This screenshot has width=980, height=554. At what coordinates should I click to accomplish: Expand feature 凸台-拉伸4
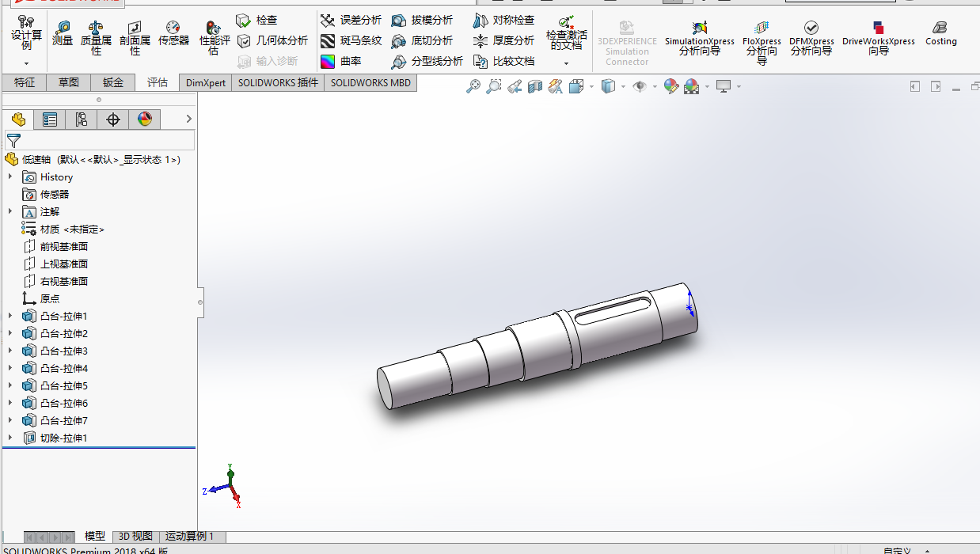[x=10, y=369]
